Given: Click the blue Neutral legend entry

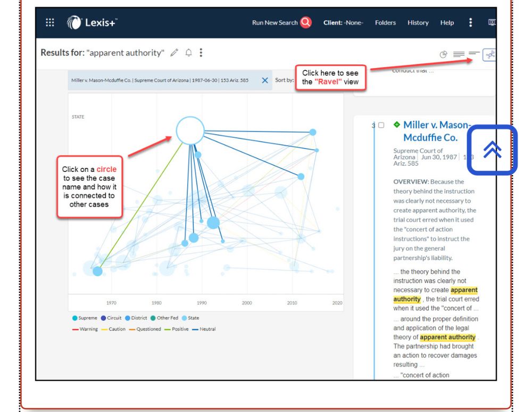Looking at the screenshot, I should tap(204, 329).
